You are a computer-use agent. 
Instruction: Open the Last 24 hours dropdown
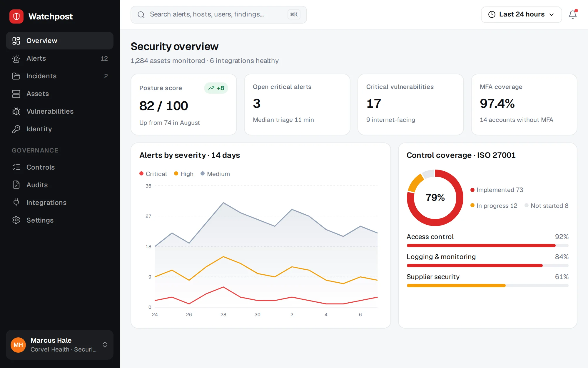(x=521, y=14)
